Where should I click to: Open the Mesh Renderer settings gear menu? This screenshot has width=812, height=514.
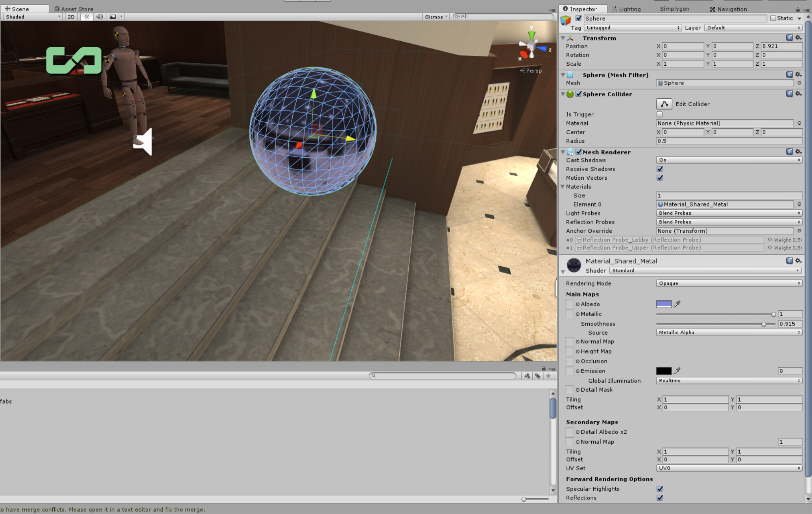point(798,151)
